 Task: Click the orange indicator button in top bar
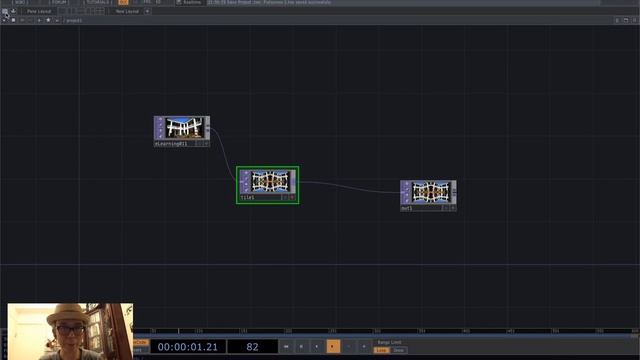tap(123, 2)
